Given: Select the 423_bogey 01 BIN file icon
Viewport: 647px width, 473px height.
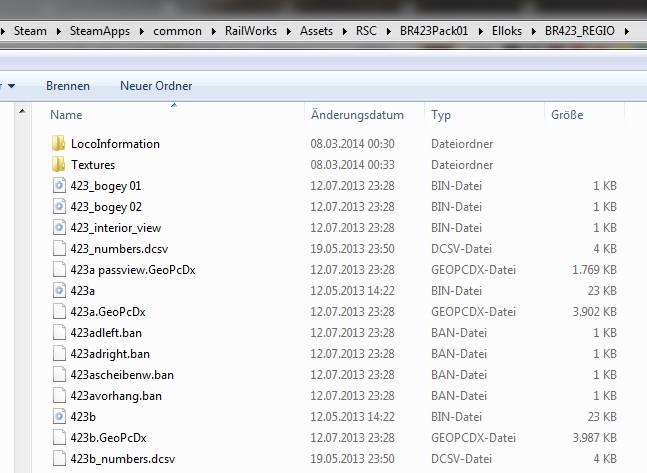Looking at the screenshot, I should tap(59, 186).
